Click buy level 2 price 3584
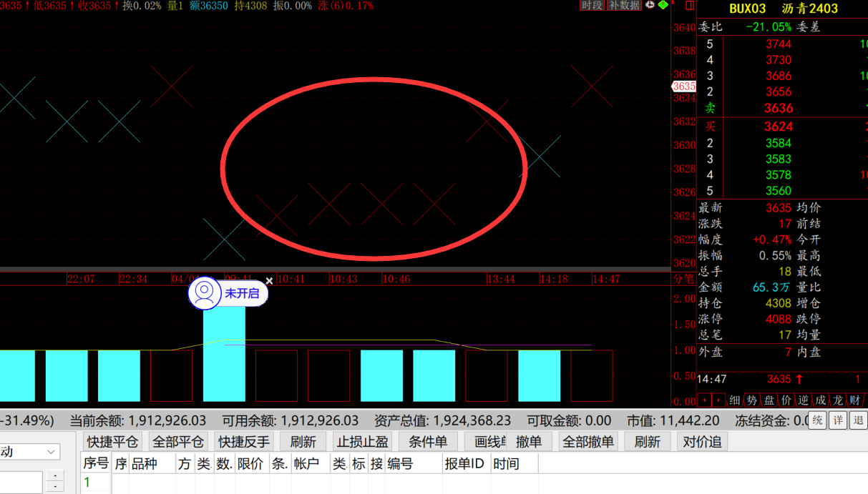The height and width of the screenshot is (494, 868). (x=779, y=143)
